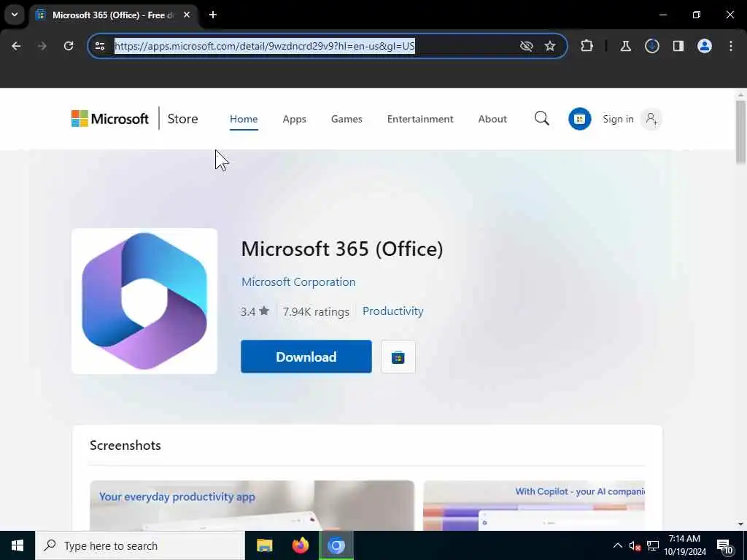Toggle the side panel icon

point(678,46)
